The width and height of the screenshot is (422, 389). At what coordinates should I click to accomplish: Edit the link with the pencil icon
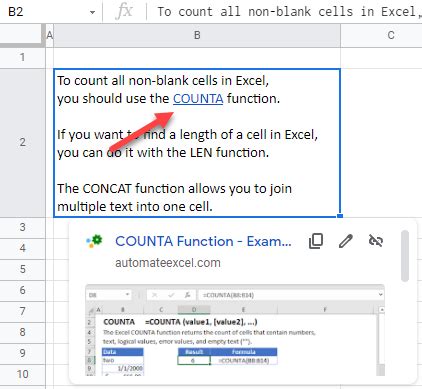coord(346,241)
